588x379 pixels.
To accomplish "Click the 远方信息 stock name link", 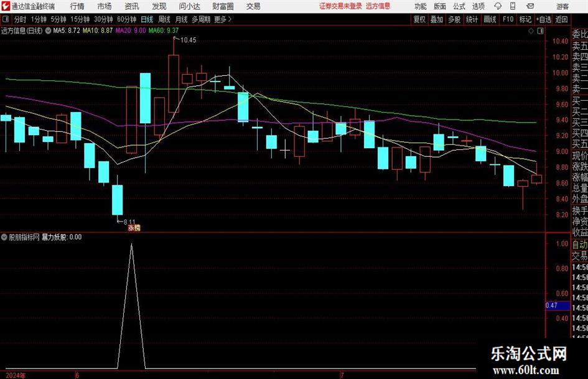I will click(x=378, y=6).
